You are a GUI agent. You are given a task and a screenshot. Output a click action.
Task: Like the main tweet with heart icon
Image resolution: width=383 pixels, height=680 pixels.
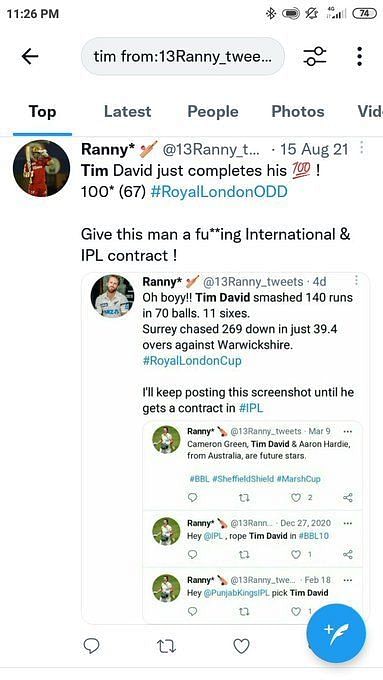pyautogui.click(x=242, y=646)
